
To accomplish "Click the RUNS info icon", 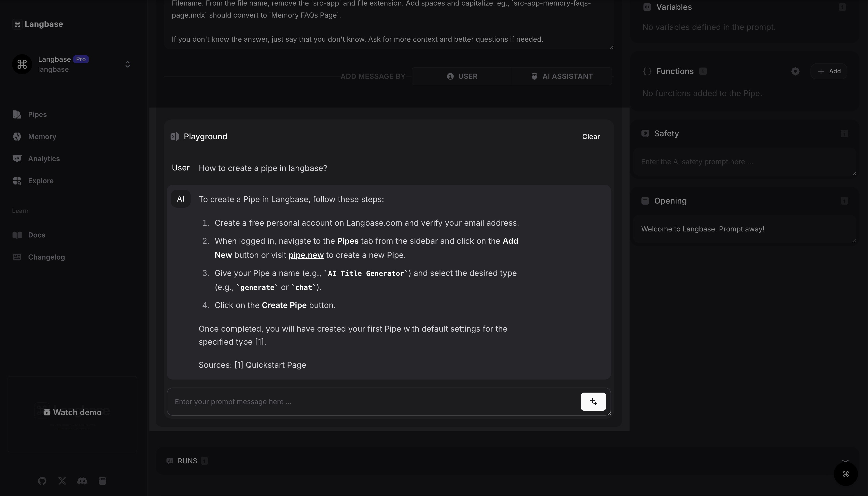I will pos(204,461).
